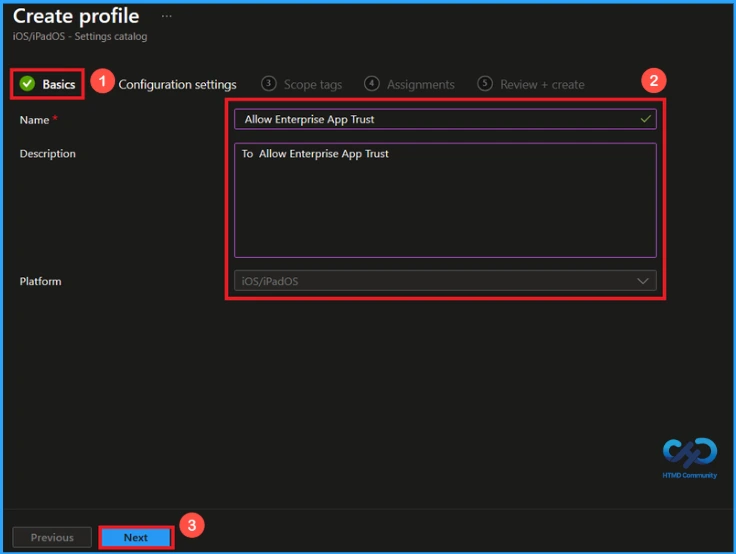Open the Platform iOS/iPadOS dropdown

pos(445,281)
